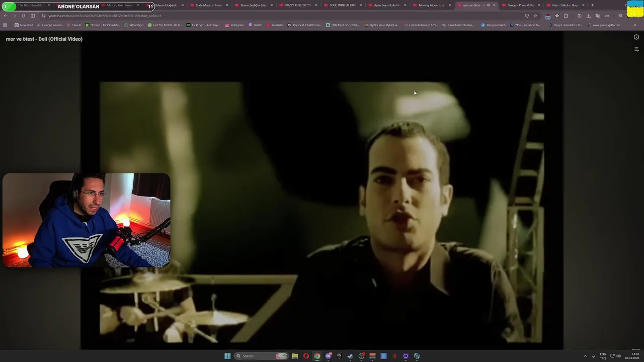This screenshot has width=644, height=362.
Task: Open the YouTube bookmark
Action: tap(275, 25)
